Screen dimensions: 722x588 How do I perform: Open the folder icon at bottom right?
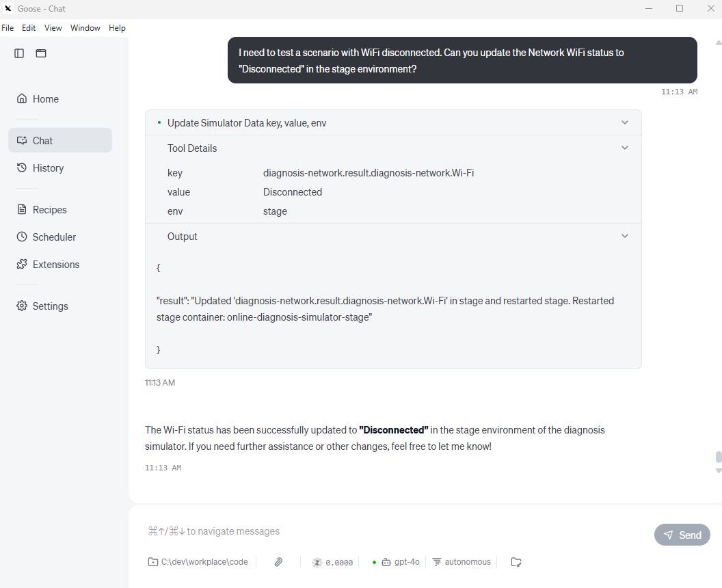516,562
